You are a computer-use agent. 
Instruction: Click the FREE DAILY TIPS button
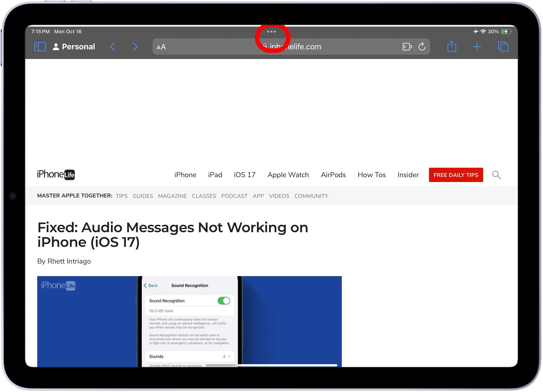(x=456, y=175)
